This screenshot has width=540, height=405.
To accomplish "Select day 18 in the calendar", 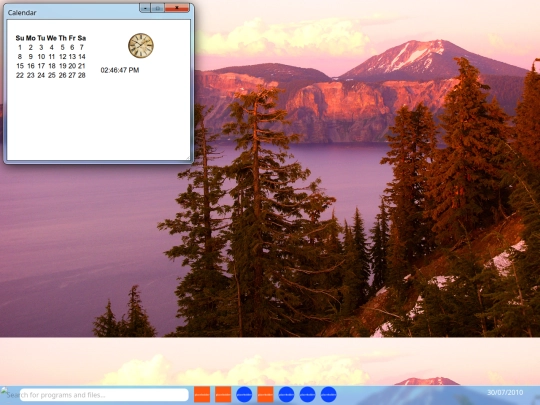I will click(52, 66).
